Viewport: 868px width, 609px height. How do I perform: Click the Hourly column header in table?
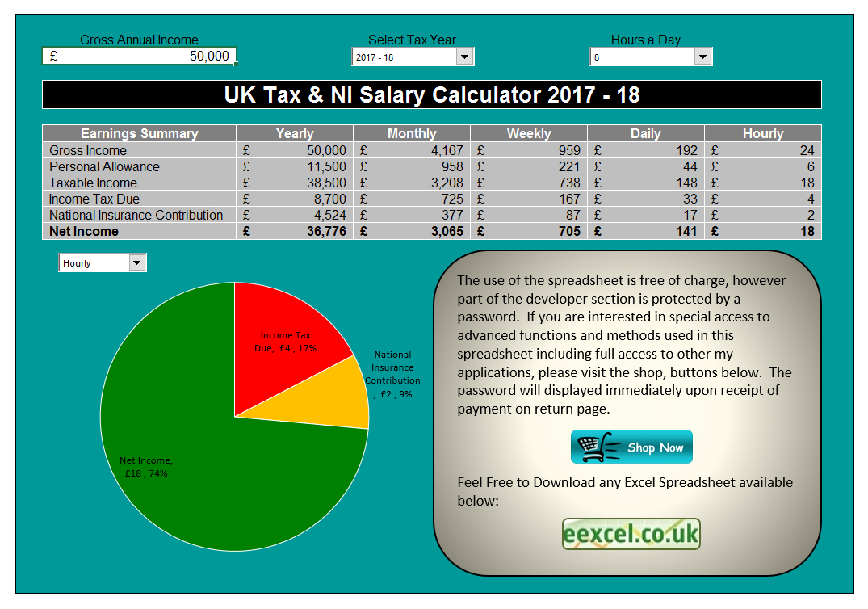coord(763,133)
